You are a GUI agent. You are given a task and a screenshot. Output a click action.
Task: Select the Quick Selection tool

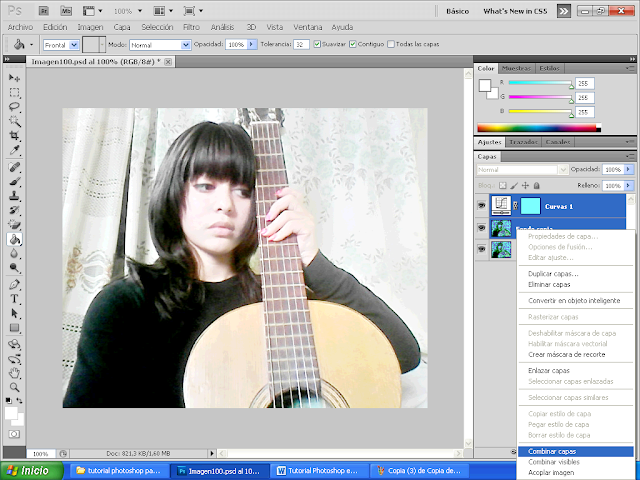click(x=14, y=121)
